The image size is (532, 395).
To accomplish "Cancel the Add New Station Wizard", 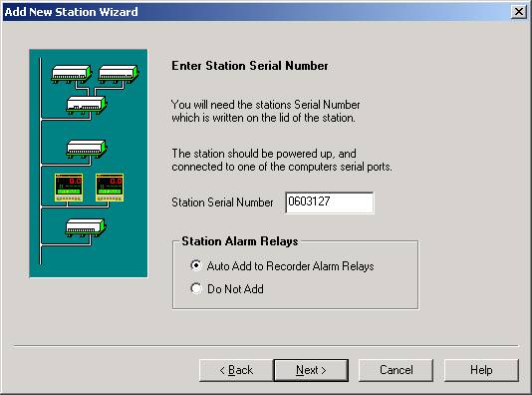I will (x=396, y=370).
